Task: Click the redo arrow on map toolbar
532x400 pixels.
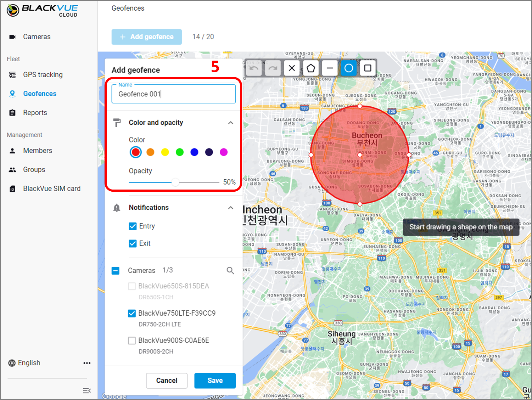Action: (273, 68)
